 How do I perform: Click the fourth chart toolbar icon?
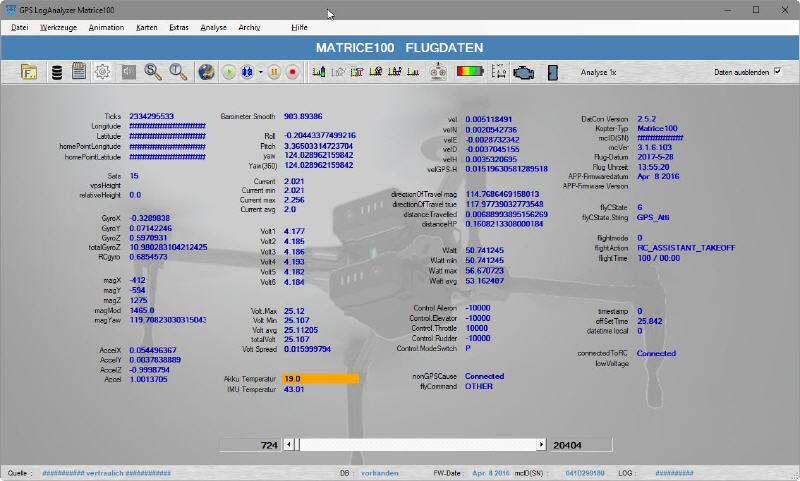[x=376, y=72]
